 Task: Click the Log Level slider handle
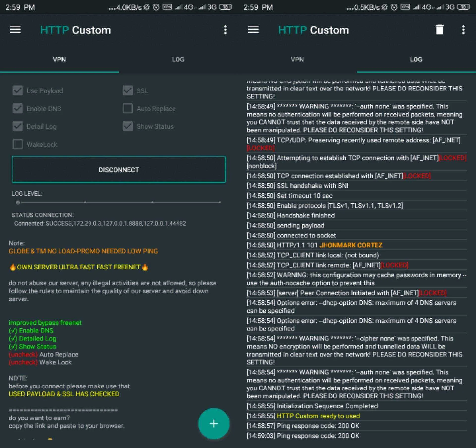(18, 202)
